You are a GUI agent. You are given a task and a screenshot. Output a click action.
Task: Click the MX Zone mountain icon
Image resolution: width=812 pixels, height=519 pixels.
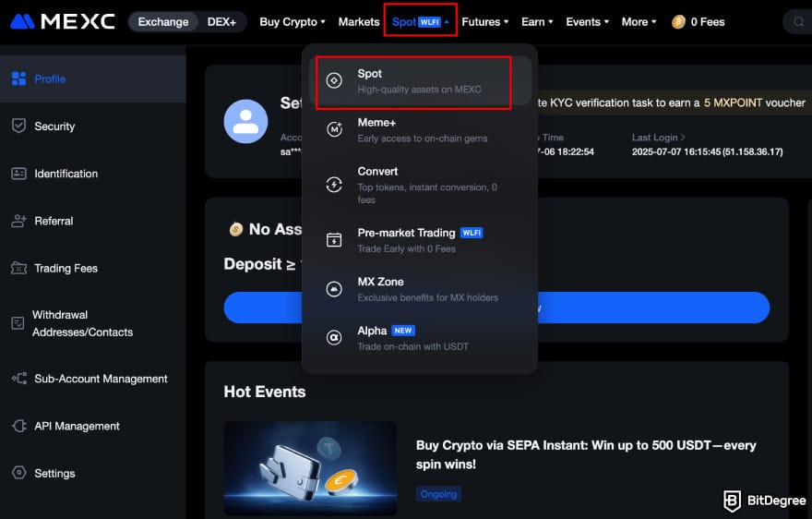pyautogui.click(x=334, y=289)
